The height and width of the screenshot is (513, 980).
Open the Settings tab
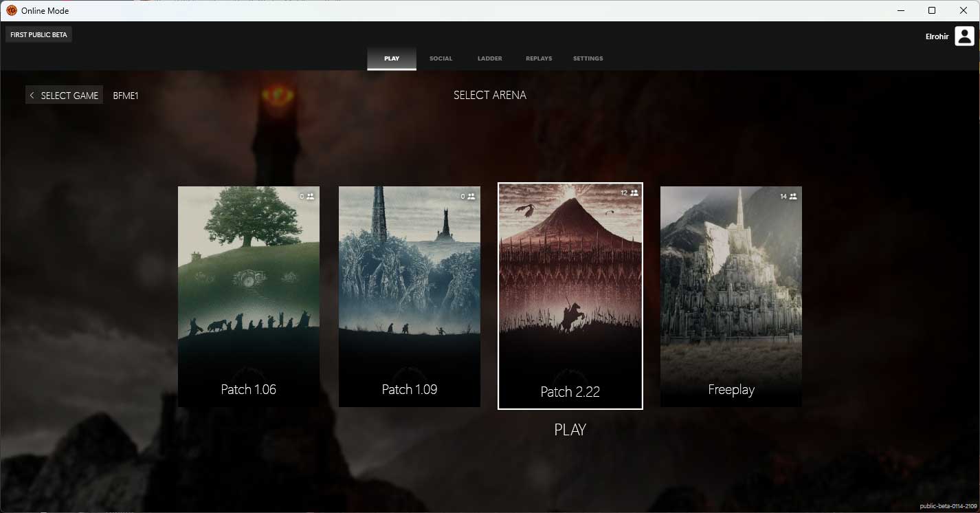588,58
